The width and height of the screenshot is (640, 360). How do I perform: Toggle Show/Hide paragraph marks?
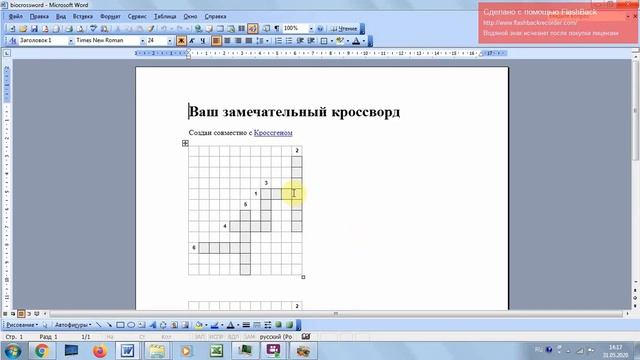(x=277, y=29)
